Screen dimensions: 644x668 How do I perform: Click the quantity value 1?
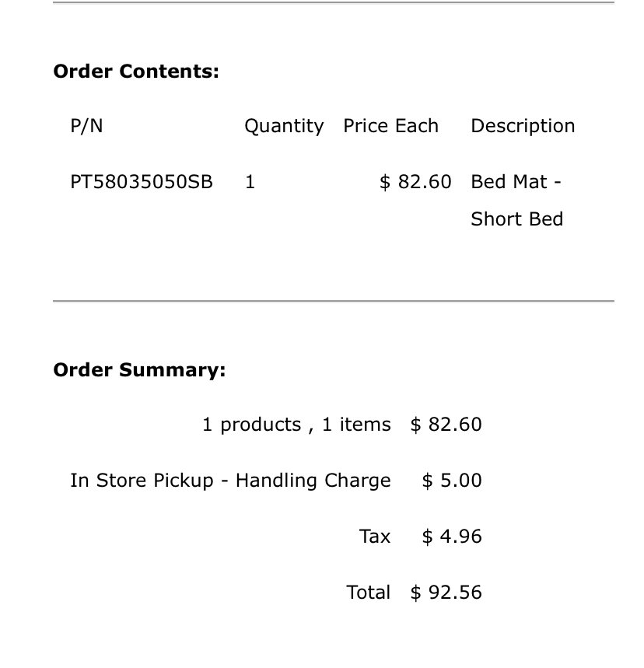[250, 182]
